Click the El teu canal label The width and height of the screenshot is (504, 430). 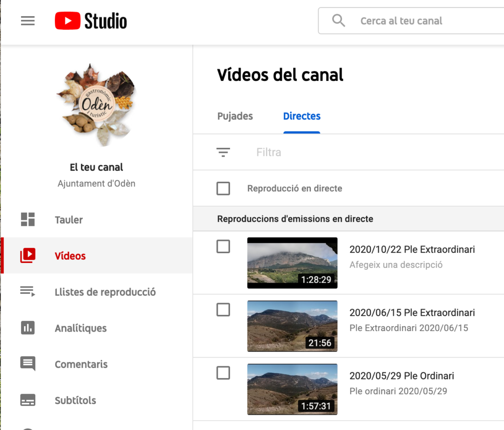coord(96,167)
